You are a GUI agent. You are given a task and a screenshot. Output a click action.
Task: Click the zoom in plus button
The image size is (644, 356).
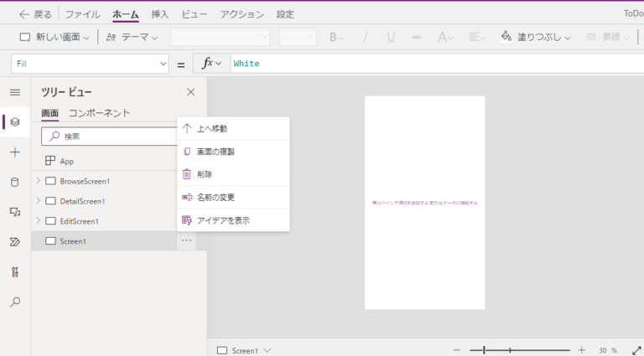(x=582, y=350)
